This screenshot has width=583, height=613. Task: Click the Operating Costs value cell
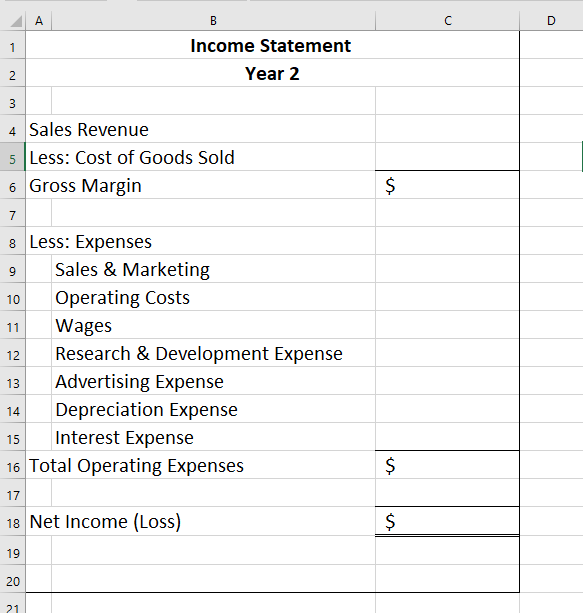[448, 297]
